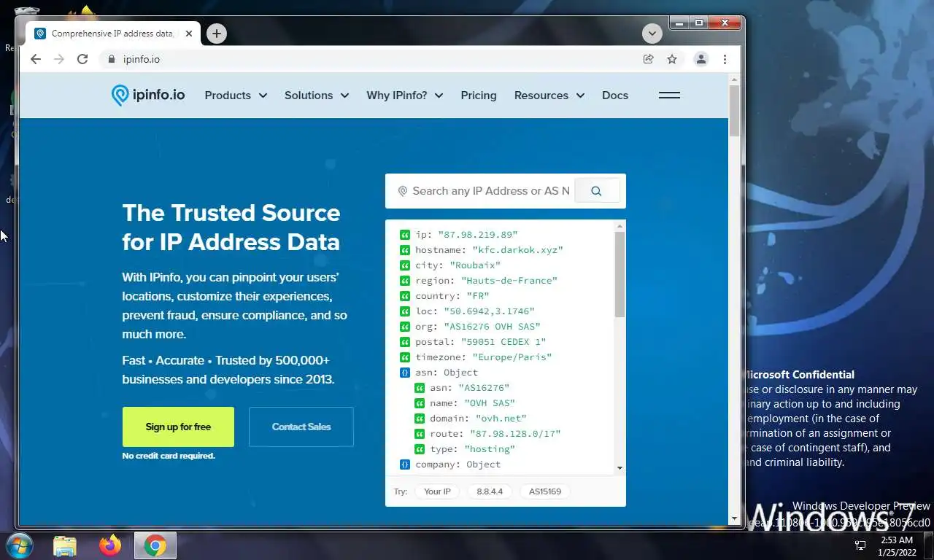The image size is (934, 560).
Task: Click the quote icon beside region
Action: 405,281
